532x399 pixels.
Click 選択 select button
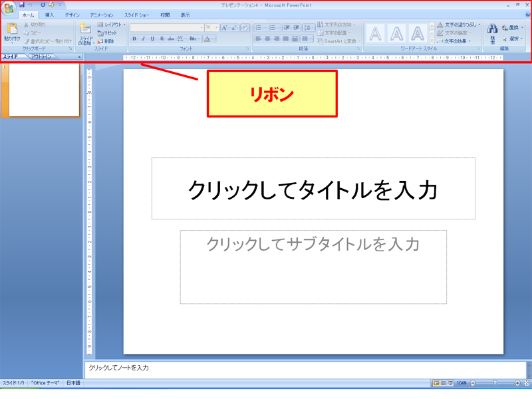click(512, 39)
